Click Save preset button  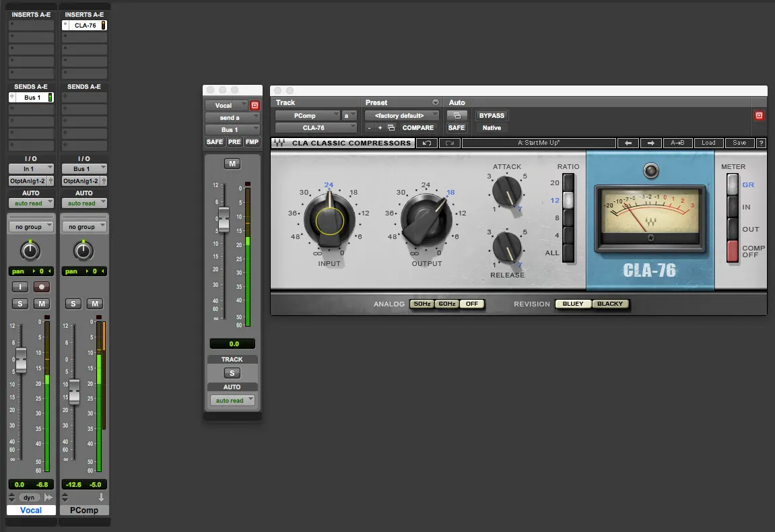(739, 143)
